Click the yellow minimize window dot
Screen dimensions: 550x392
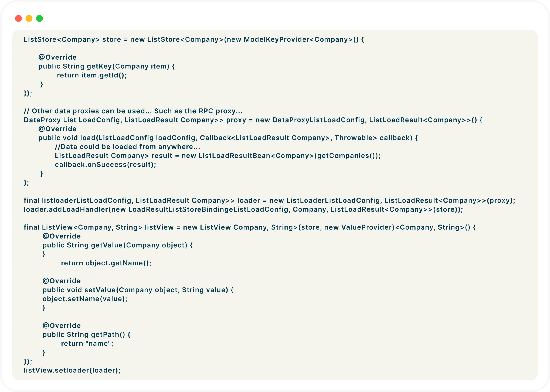[29, 19]
